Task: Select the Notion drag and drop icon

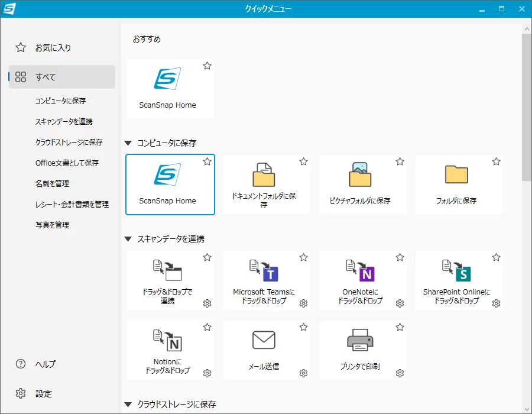Action: pyautogui.click(x=167, y=341)
